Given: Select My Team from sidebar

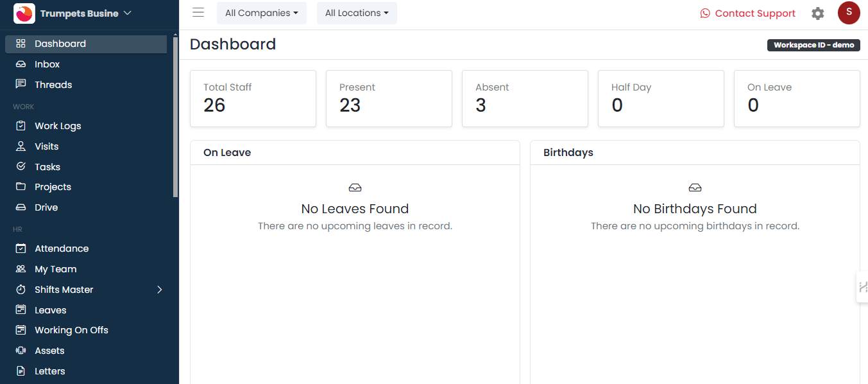Looking at the screenshot, I should 55,269.
